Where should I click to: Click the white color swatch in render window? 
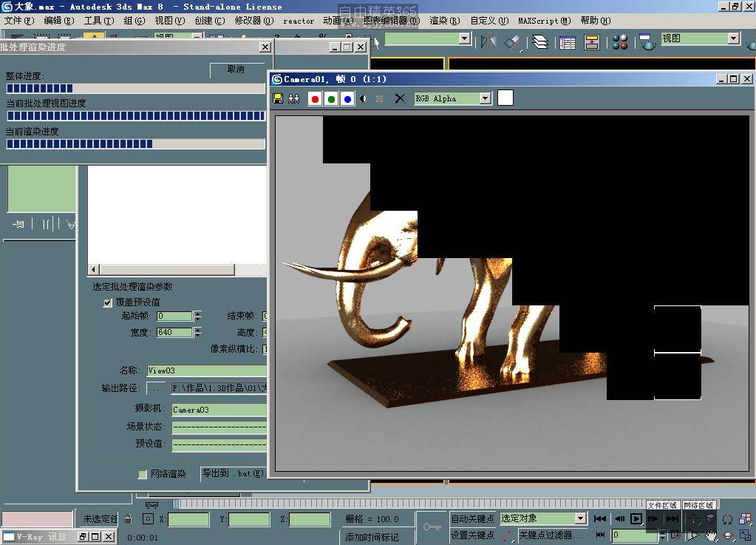tap(505, 98)
